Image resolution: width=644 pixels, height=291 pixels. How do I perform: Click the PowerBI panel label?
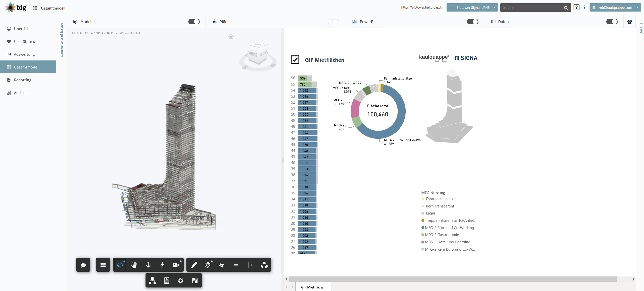(x=367, y=22)
